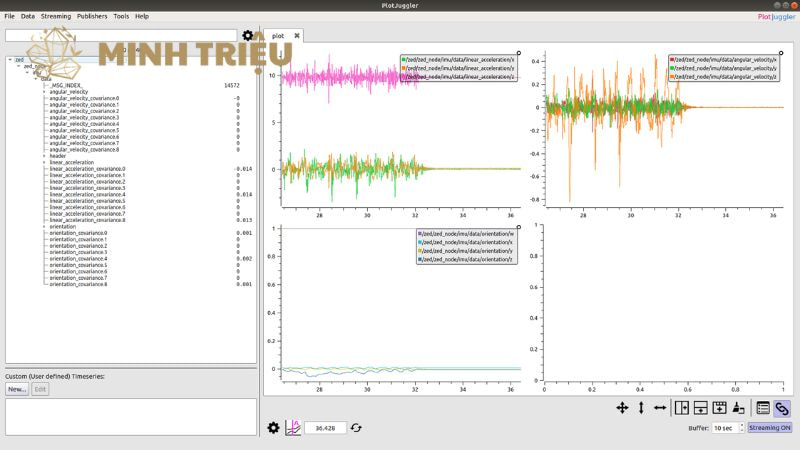The height and width of the screenshot is (450, 800).
Task: Click the custom timeseries list box
Action: (131, 417)
